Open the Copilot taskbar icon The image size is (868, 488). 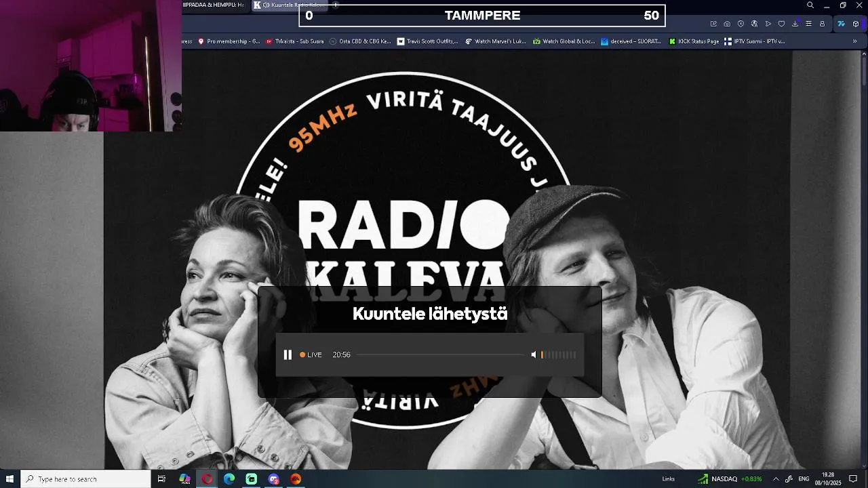point(184,479)
